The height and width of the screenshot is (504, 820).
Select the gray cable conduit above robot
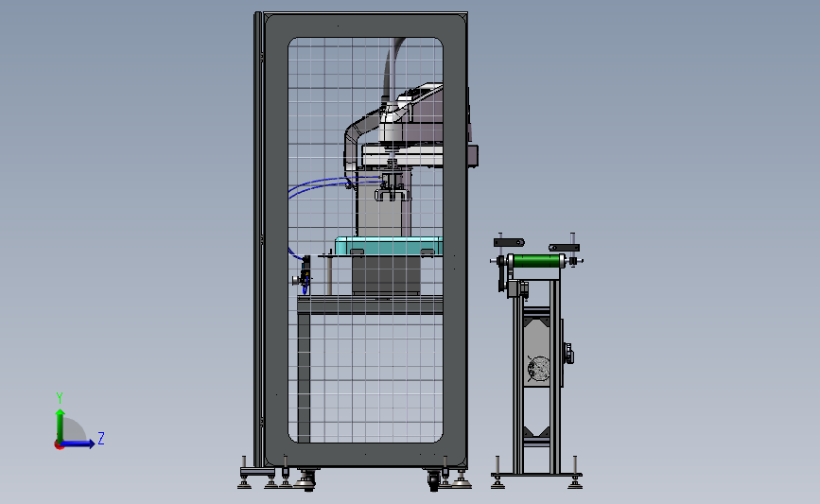click(x=393, y=66)
